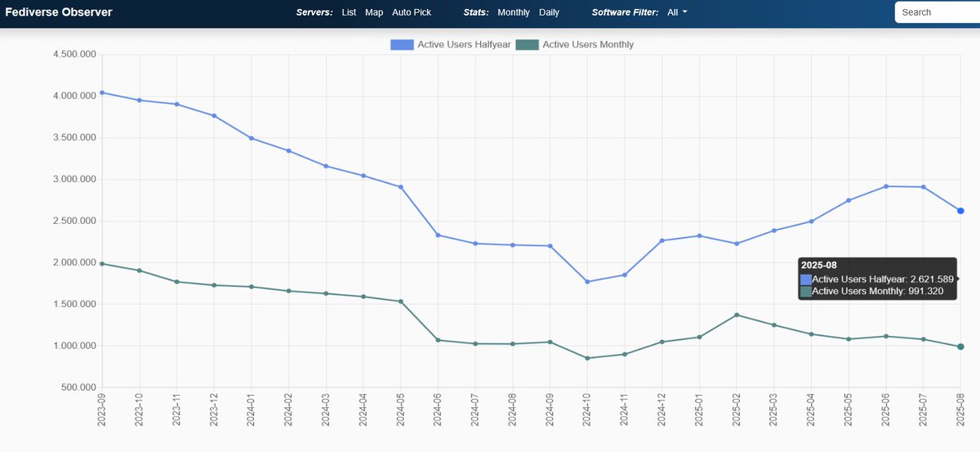Image resolution: width=980 pixels, height=452 pixels.
Task: Click the Stats: label in the navbar
Action: pyautogui.click(x=475, y=12)
